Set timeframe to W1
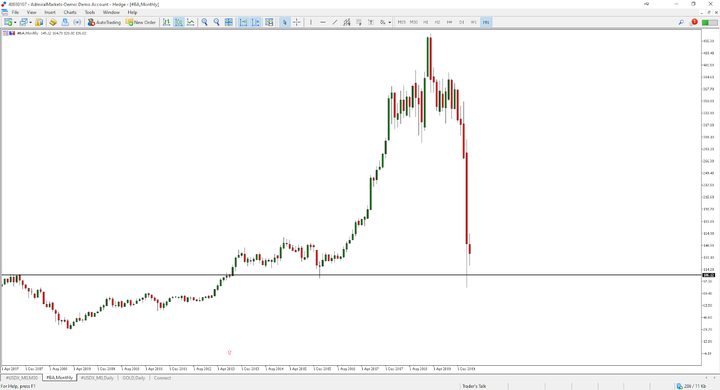720x390 pixels. coord(473,22)
